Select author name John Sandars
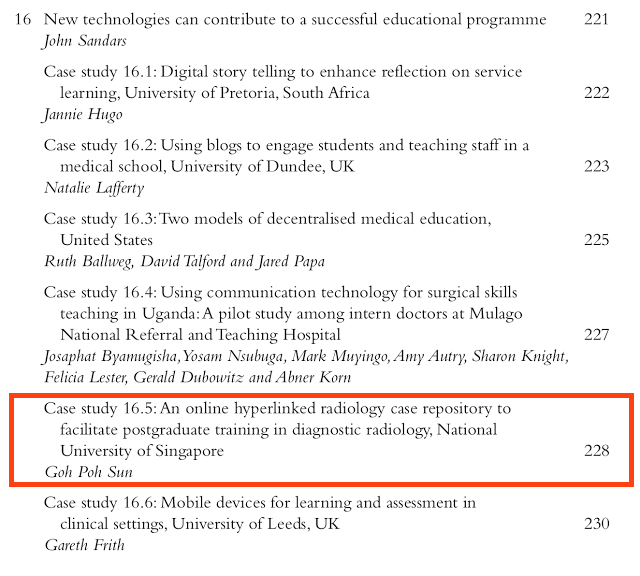Screen dimensions: 640x576 point(84,41)
